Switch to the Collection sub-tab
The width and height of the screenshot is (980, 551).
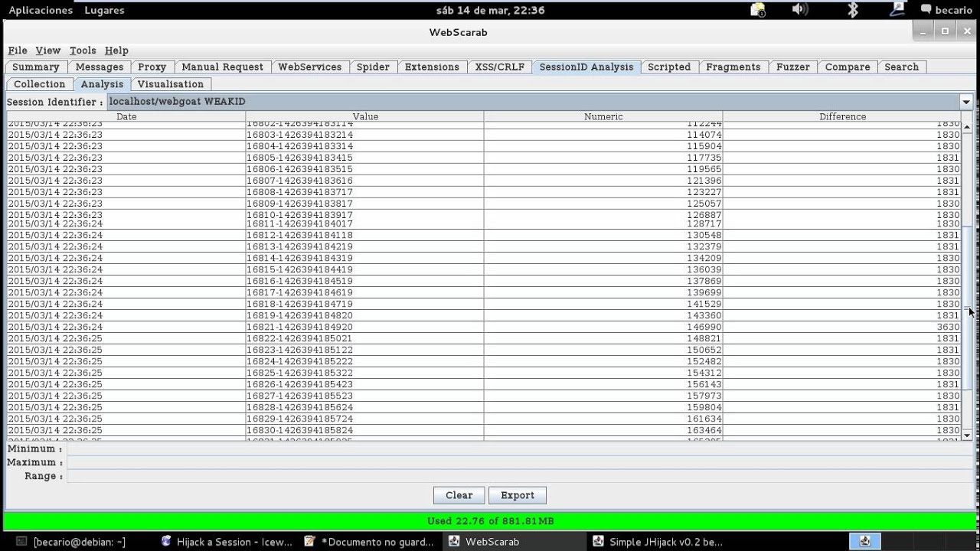point(40,84)
